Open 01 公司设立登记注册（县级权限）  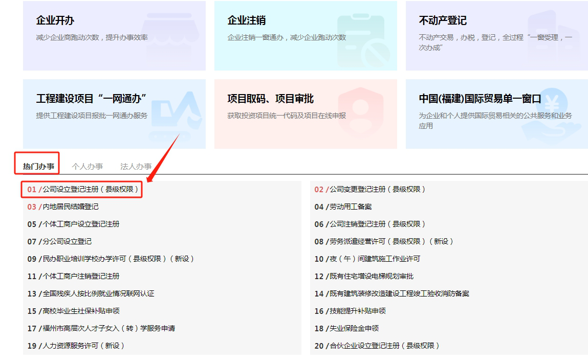pyautogui.click(x=83, y=190)
